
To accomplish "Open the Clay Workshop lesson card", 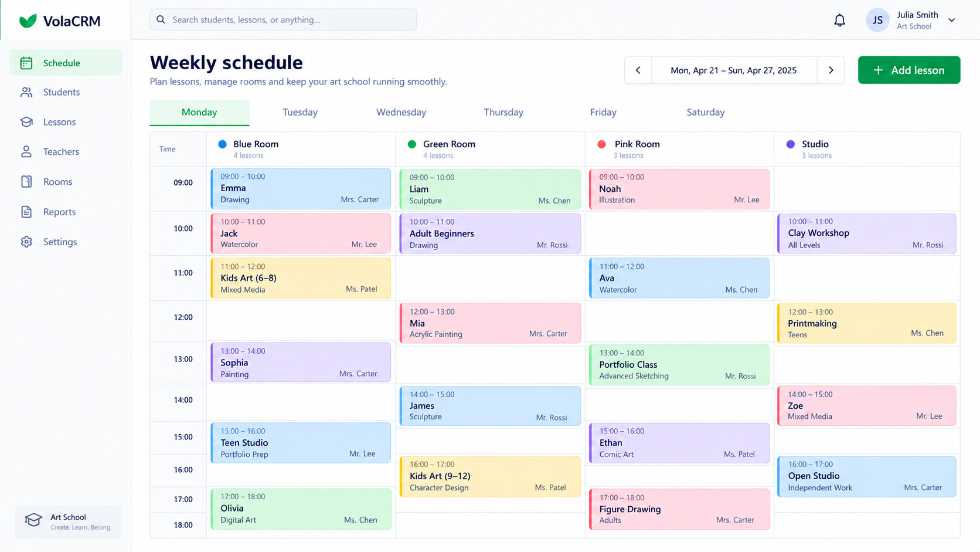I will [x=867, y=233].
